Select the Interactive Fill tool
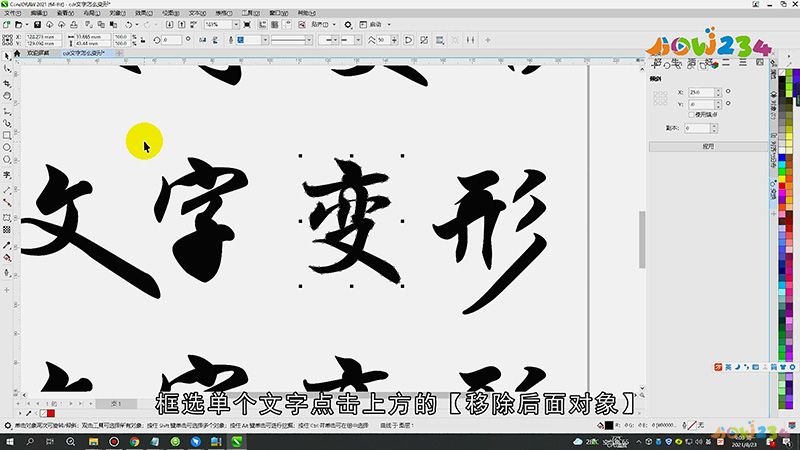The width and height of the screenshot is (800, 450). tap(7, 258)
